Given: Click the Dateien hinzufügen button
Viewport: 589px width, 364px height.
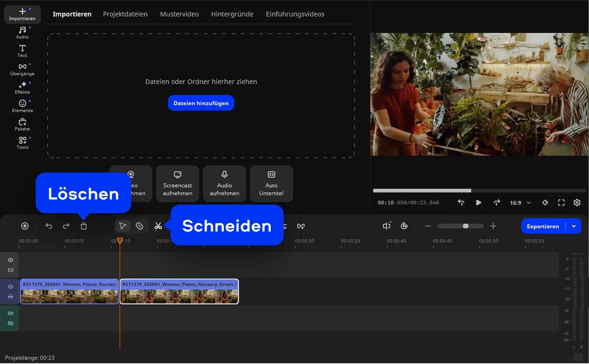Looking at the screenshot, I should pos(201,103).
